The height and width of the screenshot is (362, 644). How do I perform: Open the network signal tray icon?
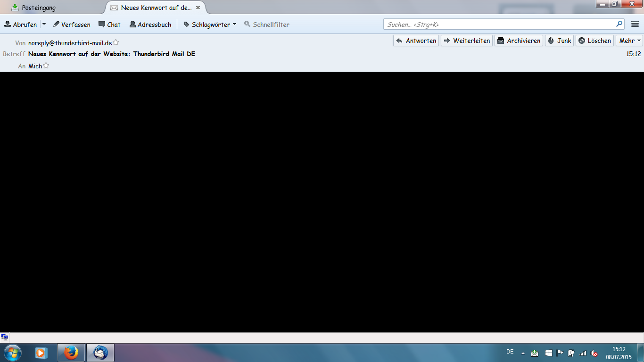pos(583,353)
